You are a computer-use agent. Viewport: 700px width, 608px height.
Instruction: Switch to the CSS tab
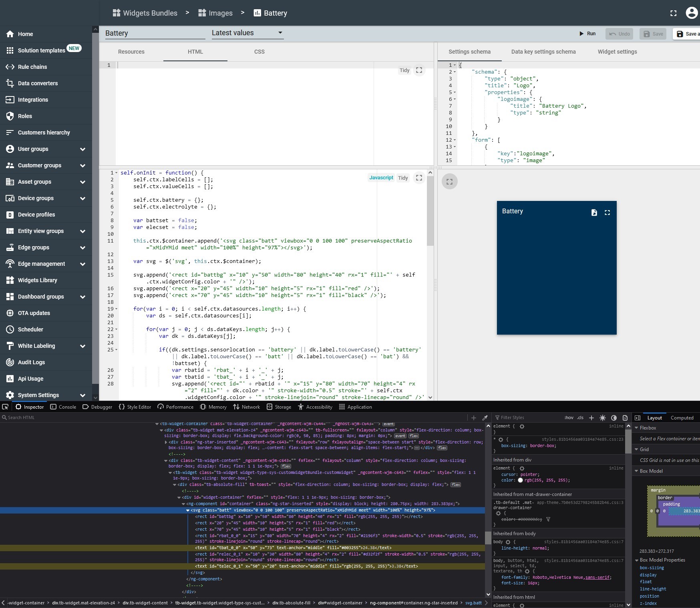click(259, 52)
